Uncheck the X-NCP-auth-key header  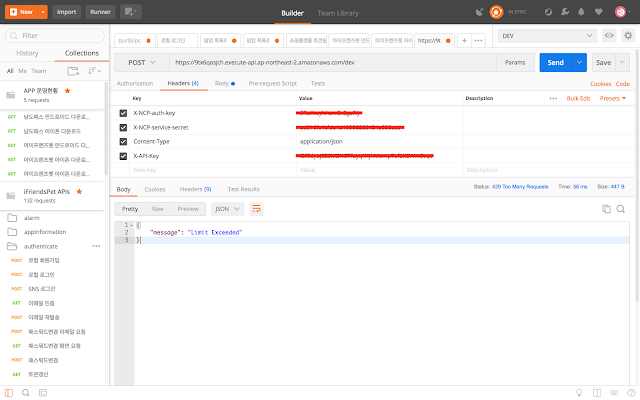tap(123, 113)
